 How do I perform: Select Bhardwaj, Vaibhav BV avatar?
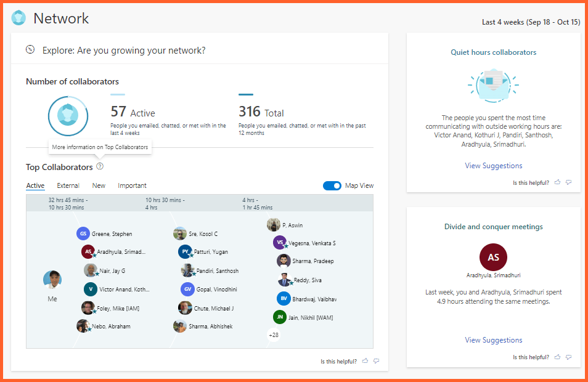pyautogui.click(x=284, y=299)
